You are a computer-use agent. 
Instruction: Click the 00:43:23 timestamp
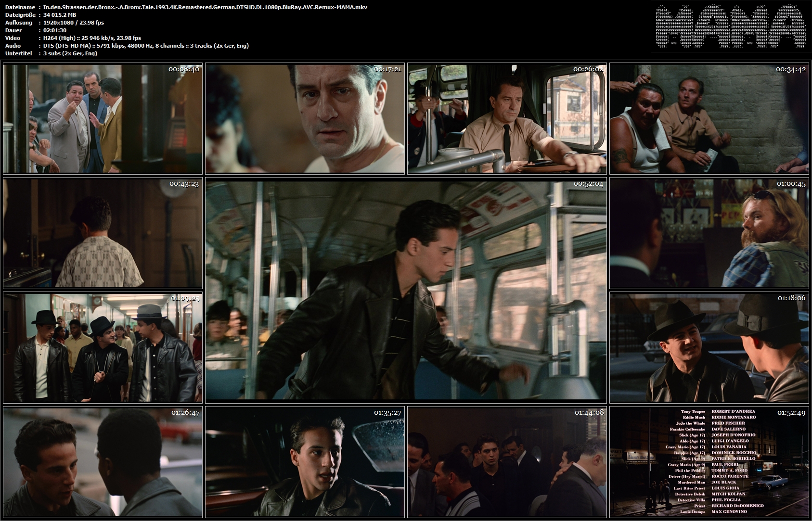183,184
